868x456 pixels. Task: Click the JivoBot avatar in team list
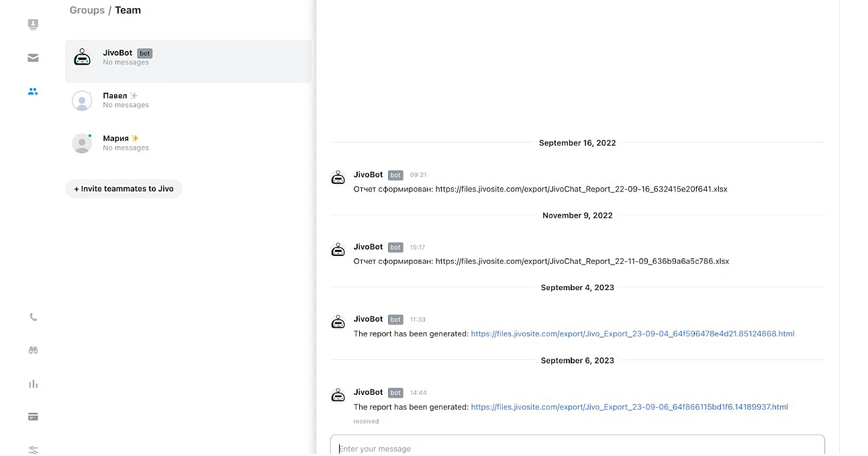coord(82,58)
